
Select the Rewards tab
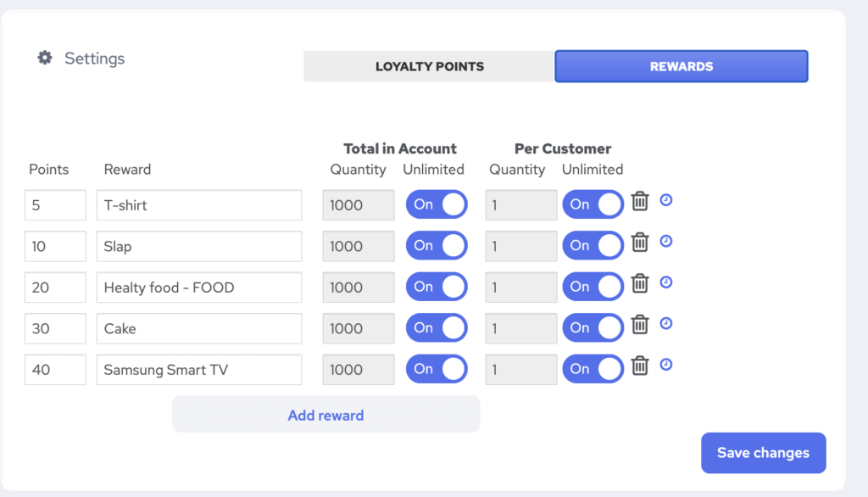click(x=681, y=66)
